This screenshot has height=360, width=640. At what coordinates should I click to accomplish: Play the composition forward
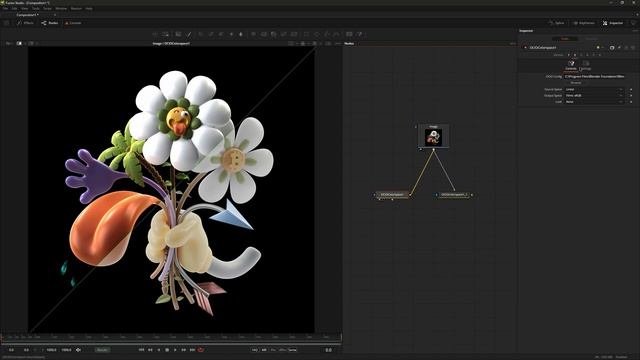175,350
